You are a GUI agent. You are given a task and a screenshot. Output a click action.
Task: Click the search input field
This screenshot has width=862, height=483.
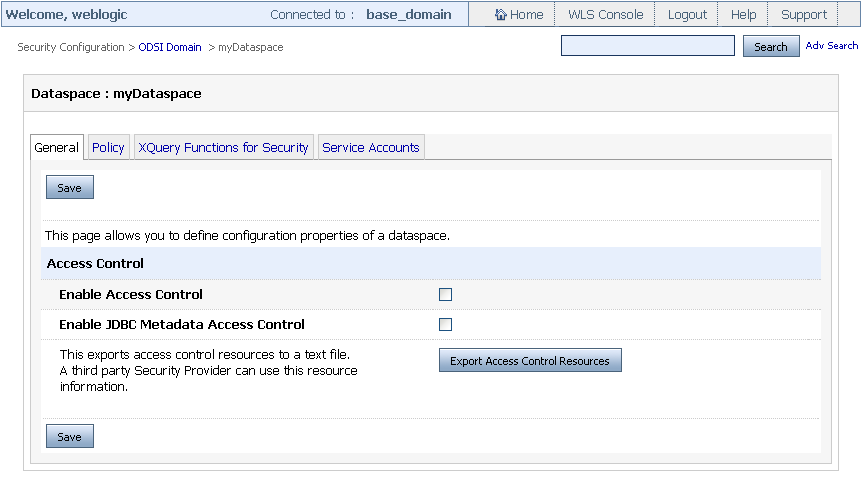click(x=648, y=46)
